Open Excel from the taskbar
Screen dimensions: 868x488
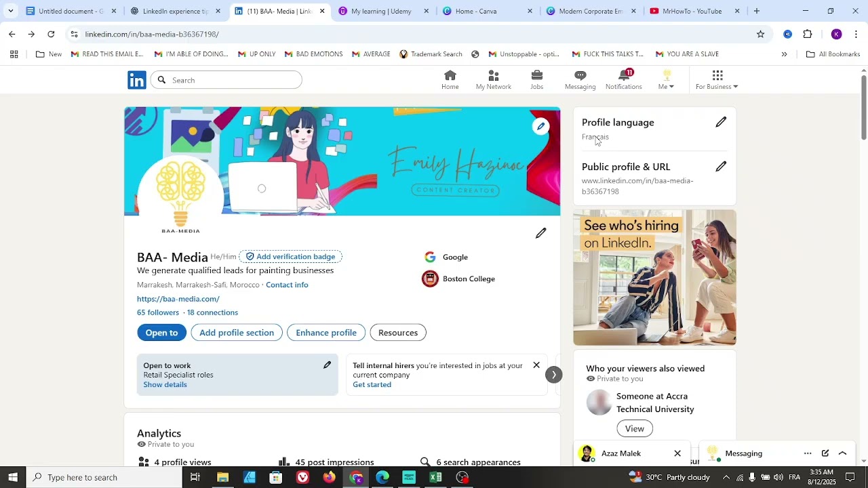(x=435, y=477)
